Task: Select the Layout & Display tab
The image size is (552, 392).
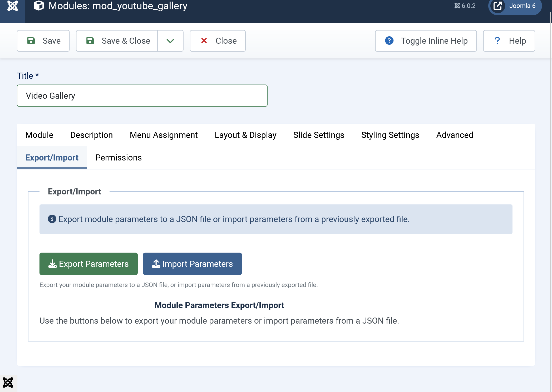Action: pyautogui.click(x=245, y=135)
